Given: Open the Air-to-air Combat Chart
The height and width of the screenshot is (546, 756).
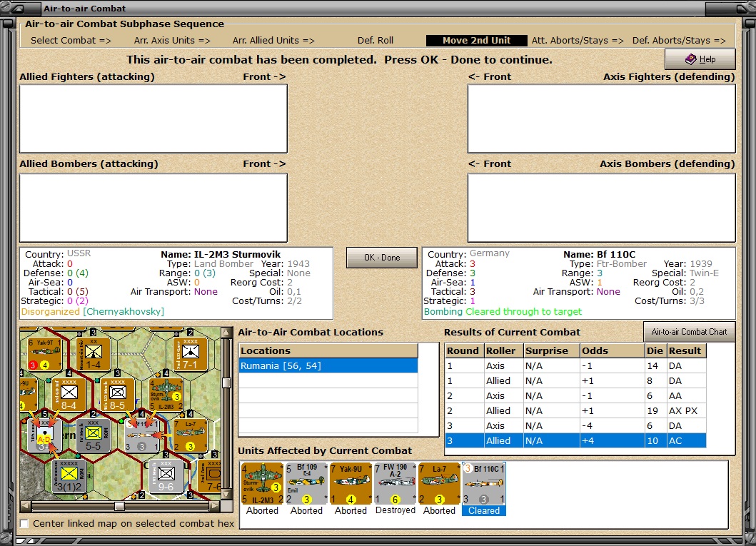Looking at the screenshot, I should (688, 331).
